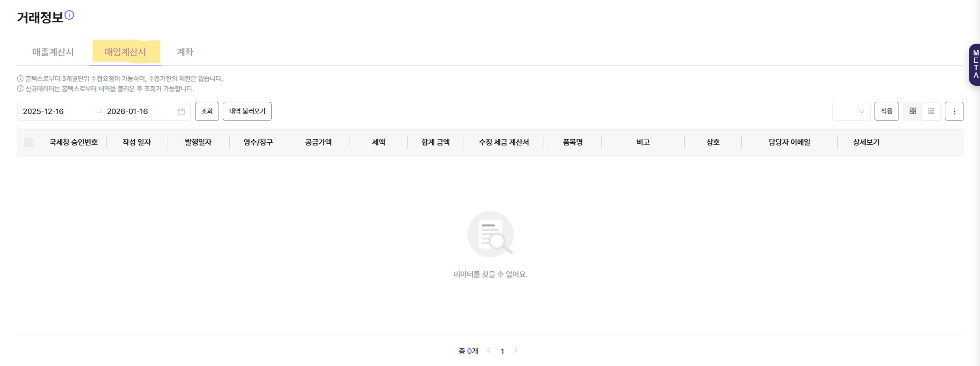The image size is (980, 366).
Task: Switch to grid view icon
Action: tap(913, 111)
